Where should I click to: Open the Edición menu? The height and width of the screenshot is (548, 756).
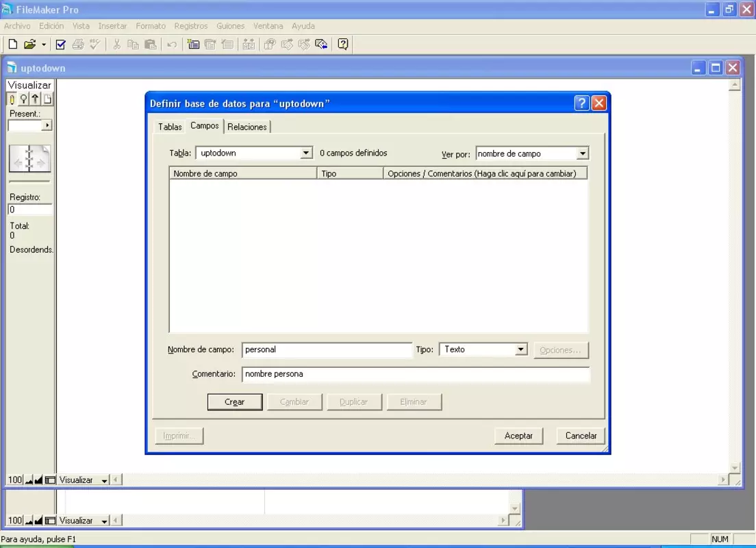[51, 26]
